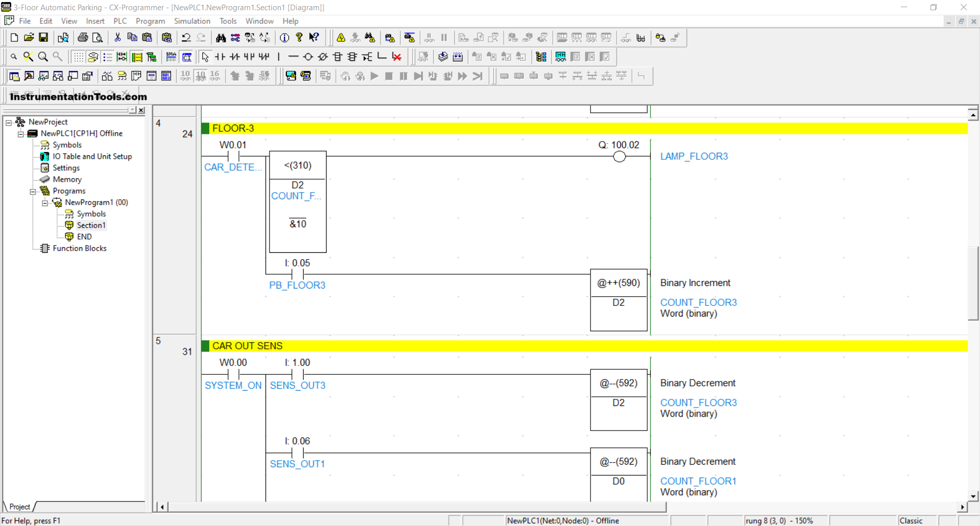
Task: Click the vertical scrollbar down arrow
Action: pos(973,496)
